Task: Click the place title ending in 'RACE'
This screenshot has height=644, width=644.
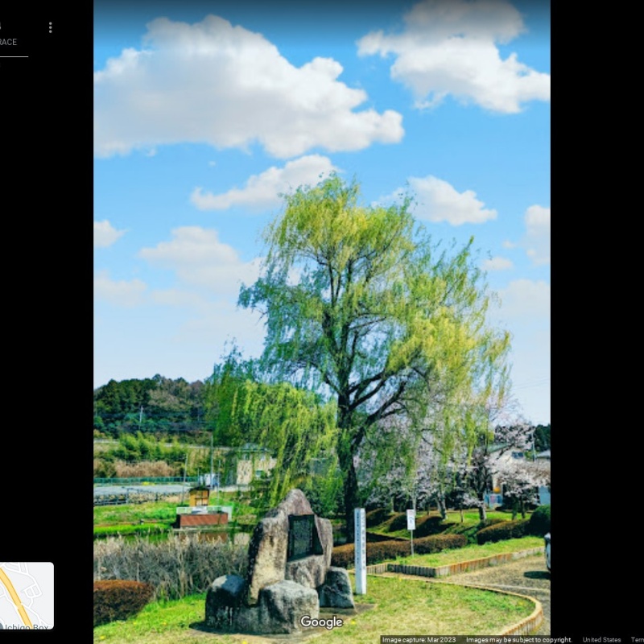Action: tap(8, 42)
